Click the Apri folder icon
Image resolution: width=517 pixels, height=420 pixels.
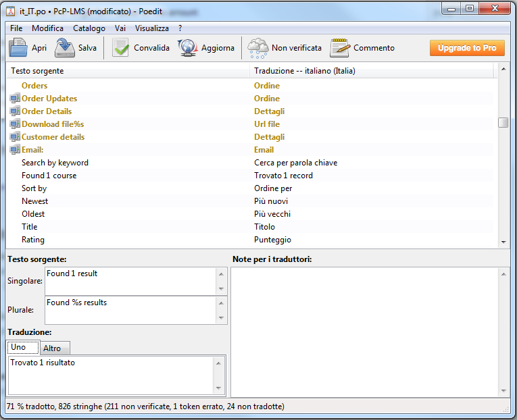click(18, 48)
